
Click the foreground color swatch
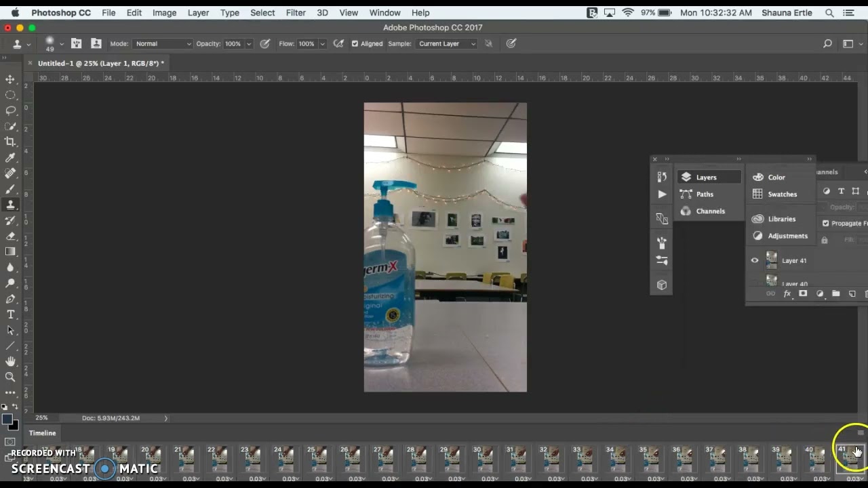[x=7, y=420]
